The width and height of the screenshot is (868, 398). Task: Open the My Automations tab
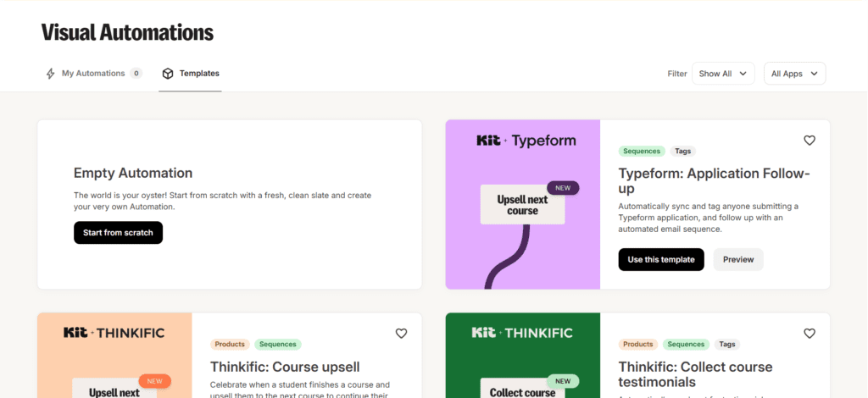pyautogui.click(x=93, y=74)
